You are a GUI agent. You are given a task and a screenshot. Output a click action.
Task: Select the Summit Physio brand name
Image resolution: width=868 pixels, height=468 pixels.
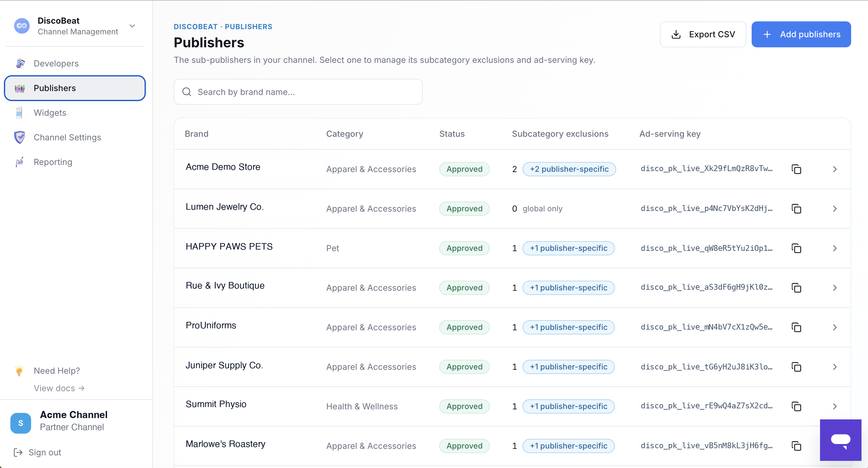click(x=216, y=404)
